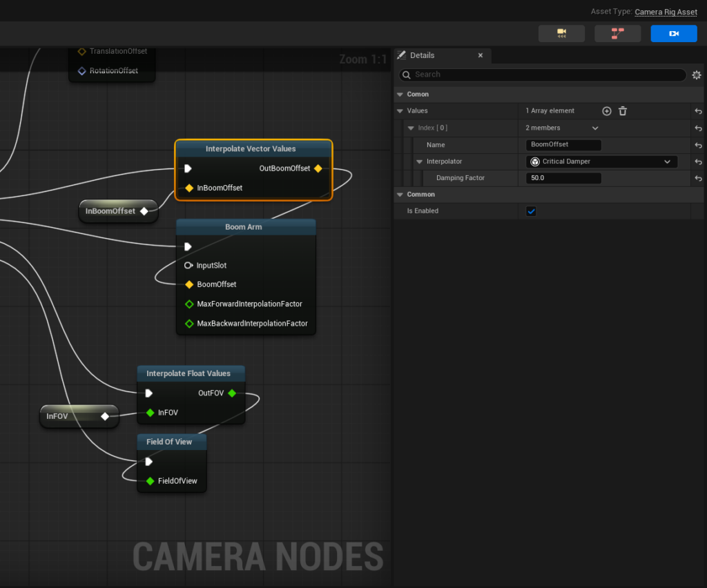
Task: Click the FieldOfView input pin
Action: coord(151,481)
